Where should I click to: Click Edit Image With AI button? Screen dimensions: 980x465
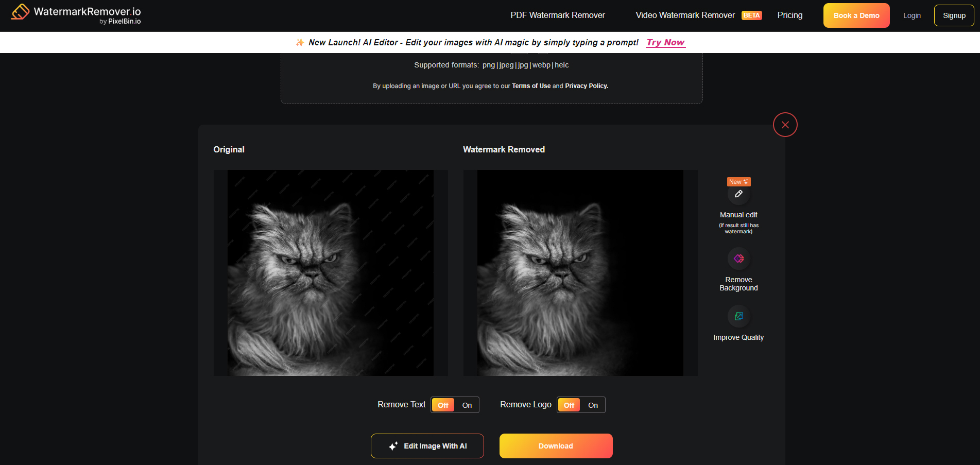(x=427, y=446)
